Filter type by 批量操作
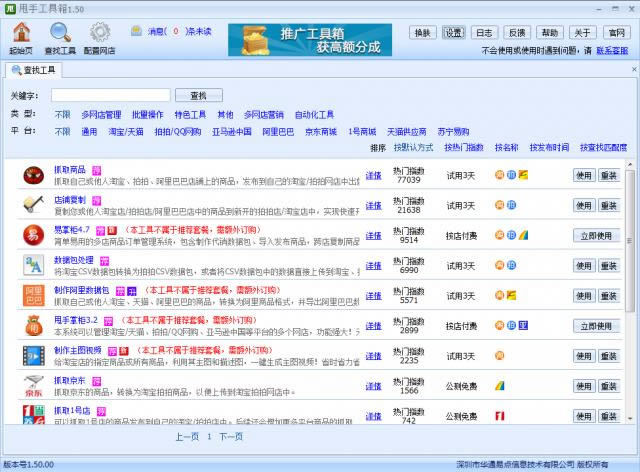The height and width of the screenshot is (472, 640). pos(148,115)
